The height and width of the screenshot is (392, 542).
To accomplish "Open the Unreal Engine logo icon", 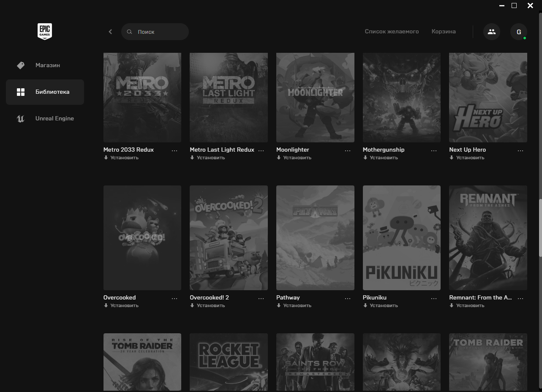I will click(x=20, y=119).
